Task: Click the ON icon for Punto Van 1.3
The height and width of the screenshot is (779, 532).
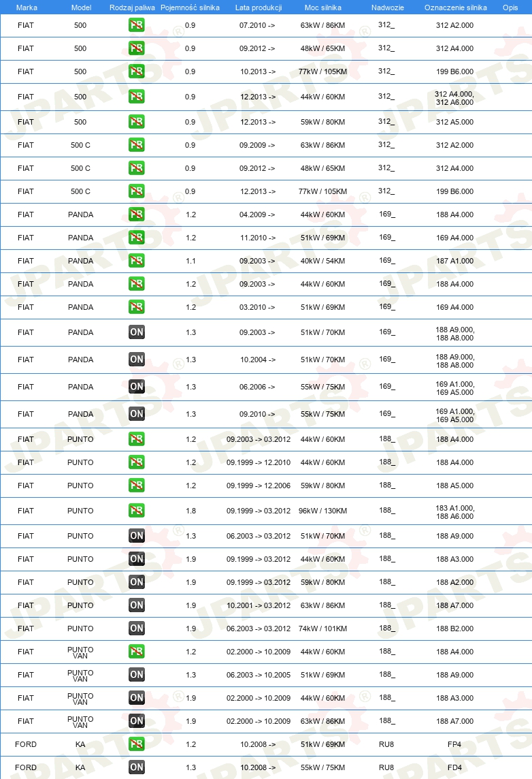Action: tap(137, 675)
